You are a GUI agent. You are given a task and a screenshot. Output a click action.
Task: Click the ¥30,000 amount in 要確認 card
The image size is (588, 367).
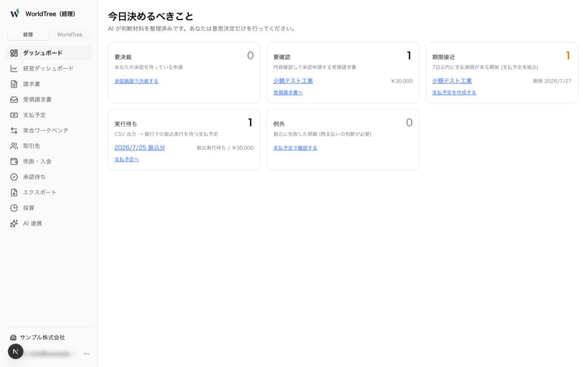(x=401, y=81)
